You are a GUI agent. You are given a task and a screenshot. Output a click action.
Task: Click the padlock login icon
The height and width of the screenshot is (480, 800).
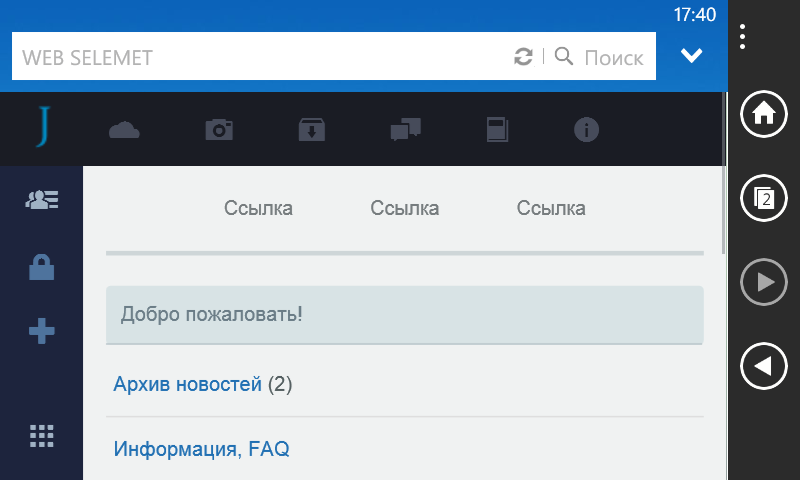click(x=41, y=267)
